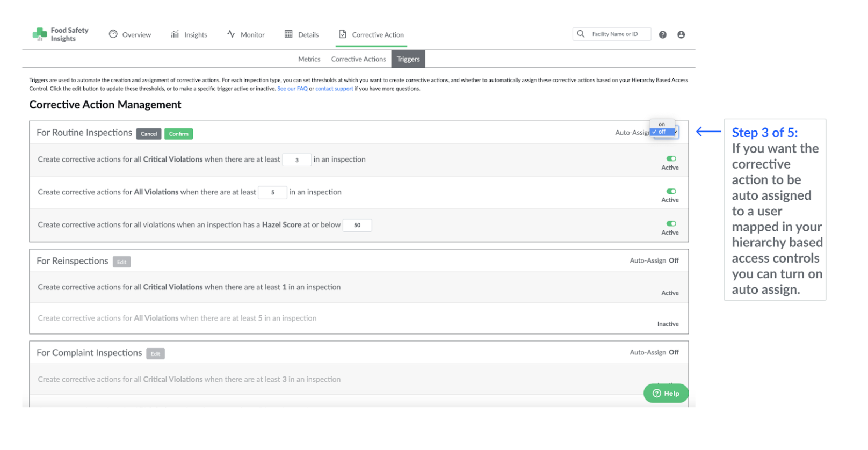Image resolution: width=868 pixels, height=450 pixels.
Task: Choose 'off' option in Auto-Assign dropdown
Action: point(662,132)
